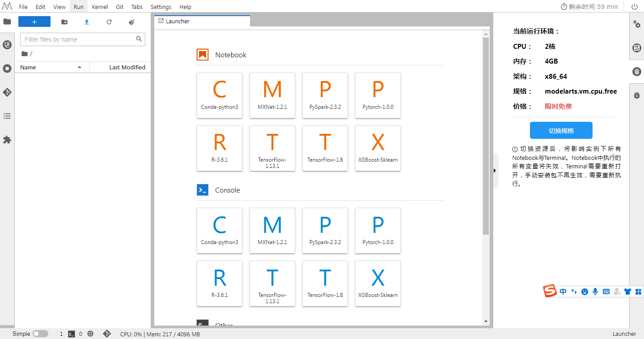Open the Help menu
Viewport: 644px width, 339px height.
click(x=185, y=7)
